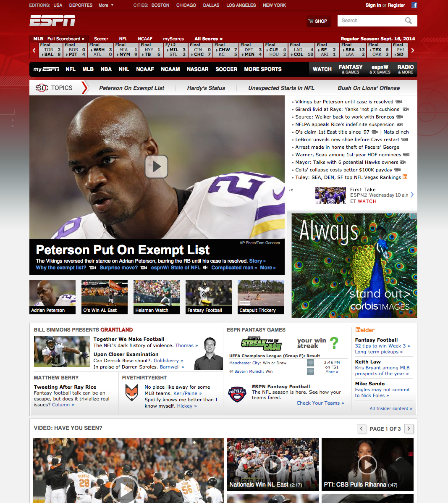
Task: Click the green question mark beside your win streak
Action: [x=335, y=343]
